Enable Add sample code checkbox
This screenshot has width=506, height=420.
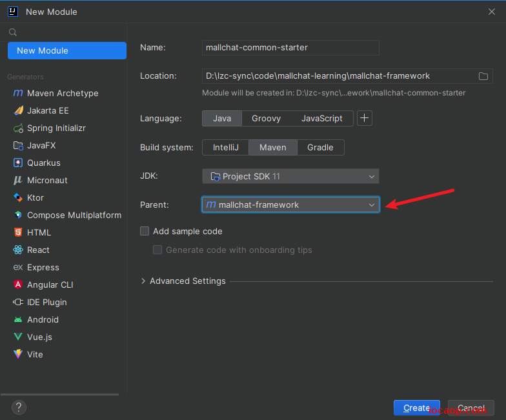145,231
